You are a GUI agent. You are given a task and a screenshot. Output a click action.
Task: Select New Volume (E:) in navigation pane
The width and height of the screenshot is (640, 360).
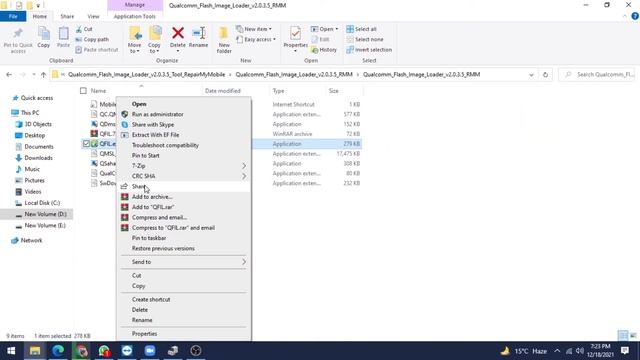click(x=45, y=225)
